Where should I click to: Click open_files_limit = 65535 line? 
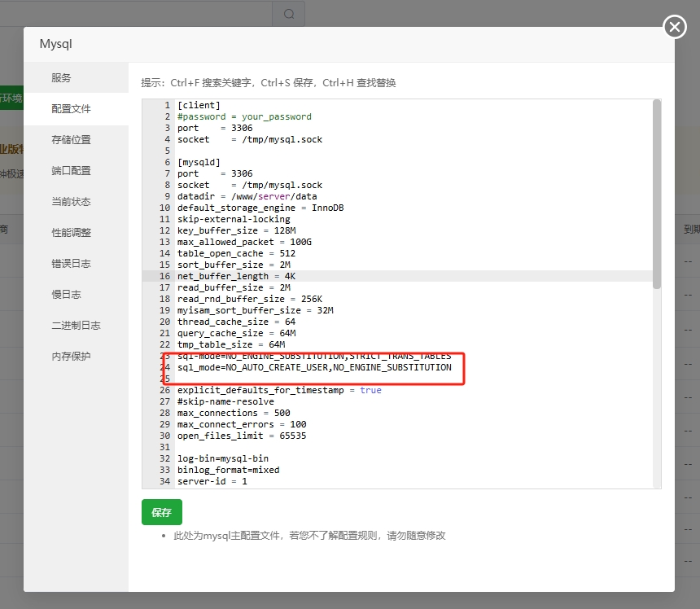pyautogui.click(x=242, y=436)
